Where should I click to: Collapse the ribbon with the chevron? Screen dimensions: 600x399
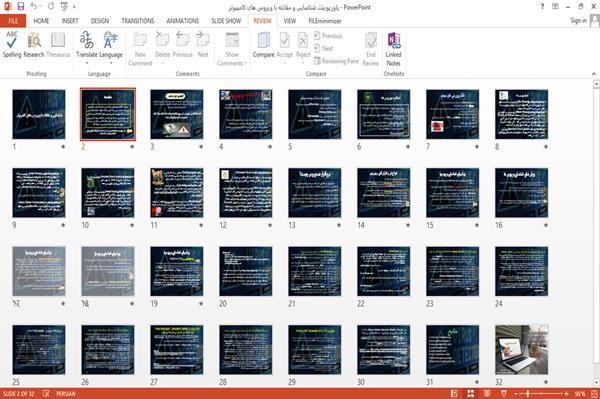pyautogui.click(x=593, y=74)
